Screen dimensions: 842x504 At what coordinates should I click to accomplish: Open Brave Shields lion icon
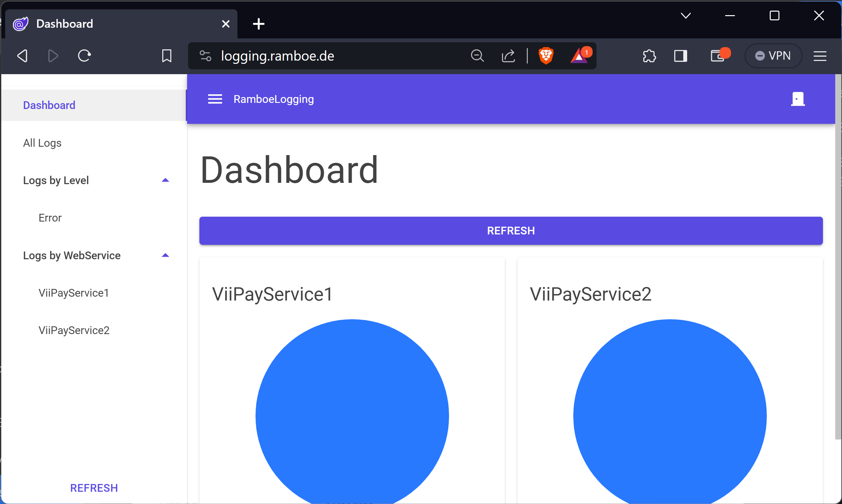pyautogui.click(x=546, y=56)
